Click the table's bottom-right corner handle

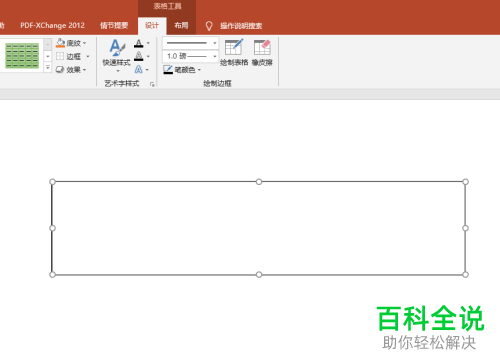point(465,274)
